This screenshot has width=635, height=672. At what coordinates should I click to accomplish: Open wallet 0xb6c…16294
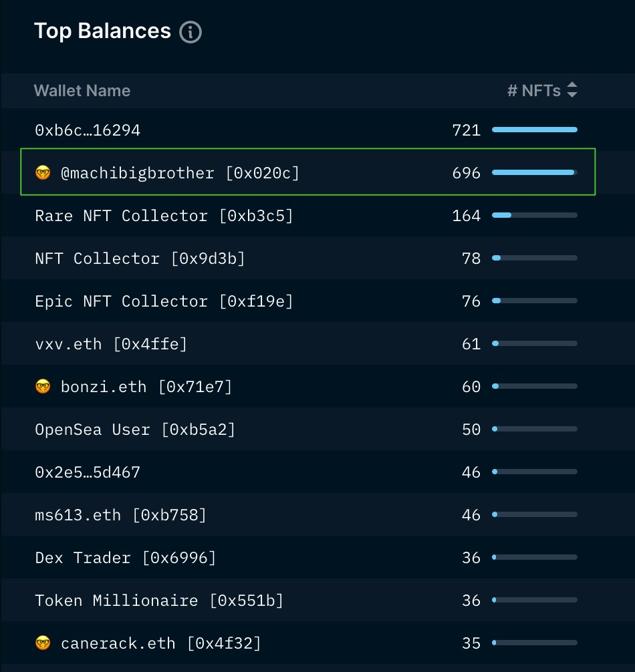coord(88,130)
